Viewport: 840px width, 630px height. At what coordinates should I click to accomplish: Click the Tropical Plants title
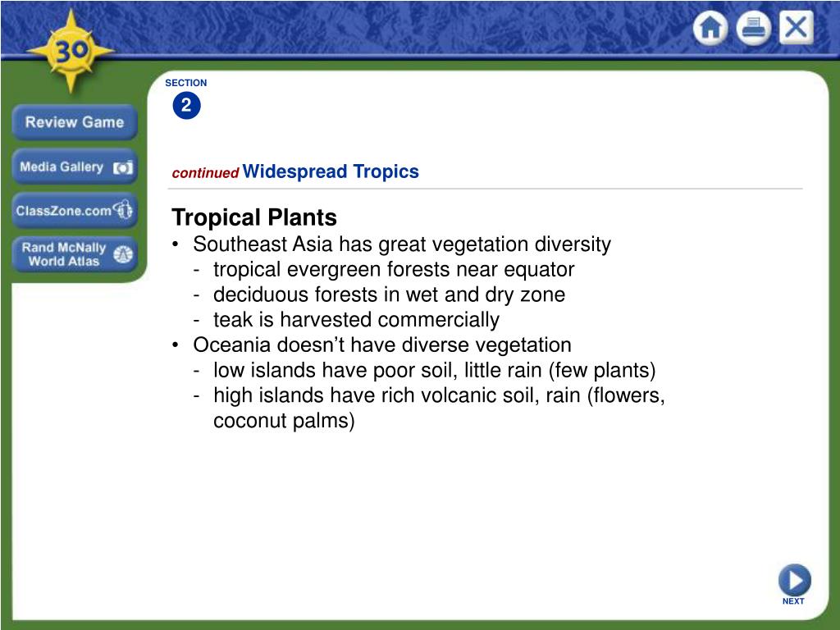coord(254,217)
